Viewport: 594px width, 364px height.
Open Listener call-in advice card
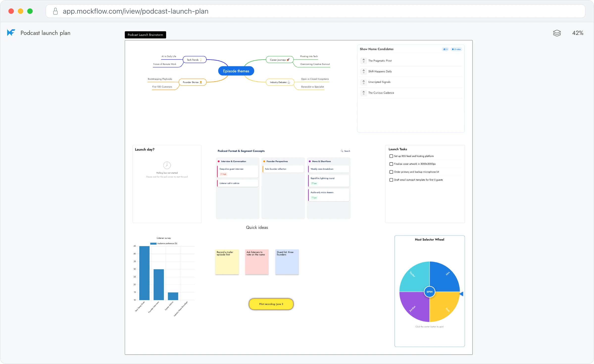click(238, 183)
